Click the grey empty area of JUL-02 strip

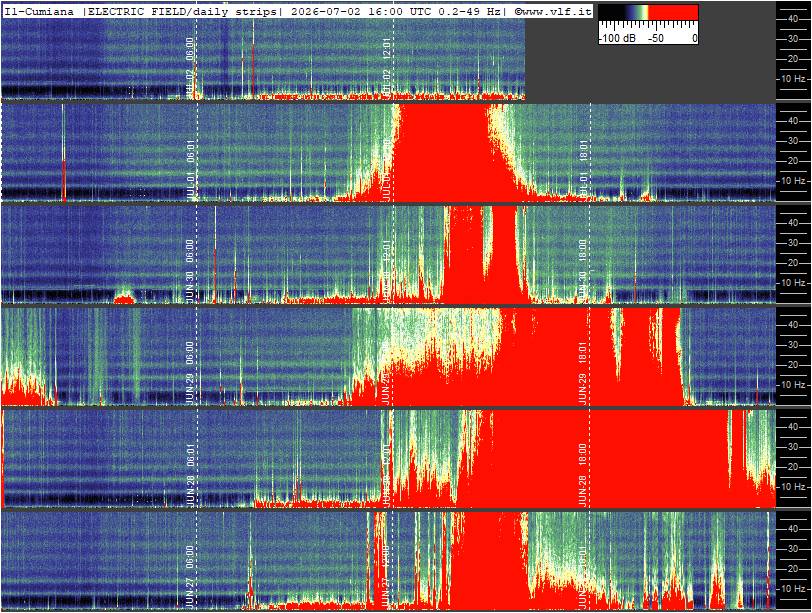click(650, 72)
